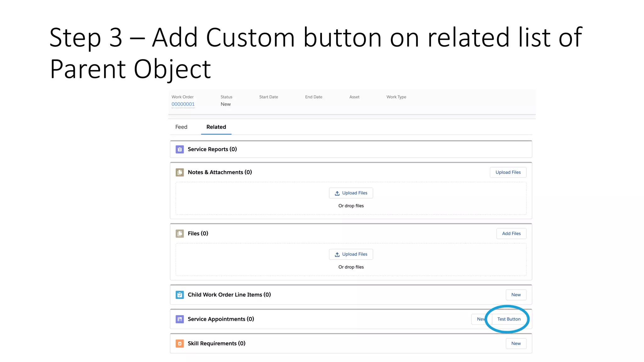The height and width of the screenshot is (362, 644).
Task: Click the 'Start Date' field label
Action: (269, 97)
